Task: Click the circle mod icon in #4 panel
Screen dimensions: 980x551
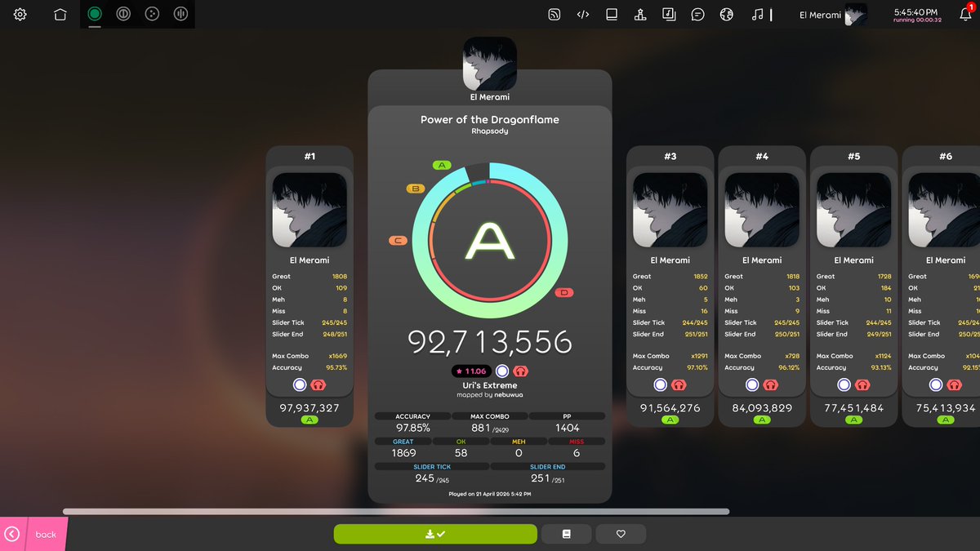Action: pyautogui.click(x=752, y=385)
